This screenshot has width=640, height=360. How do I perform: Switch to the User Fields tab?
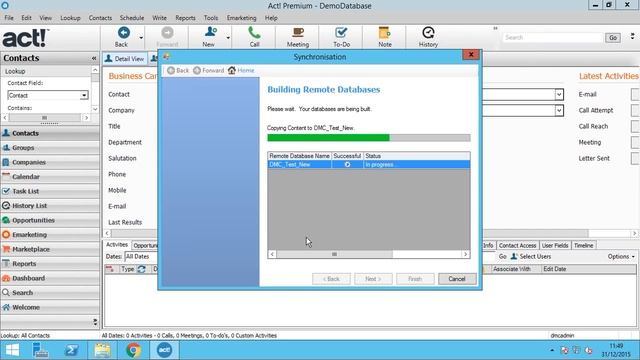pos(555,245)
